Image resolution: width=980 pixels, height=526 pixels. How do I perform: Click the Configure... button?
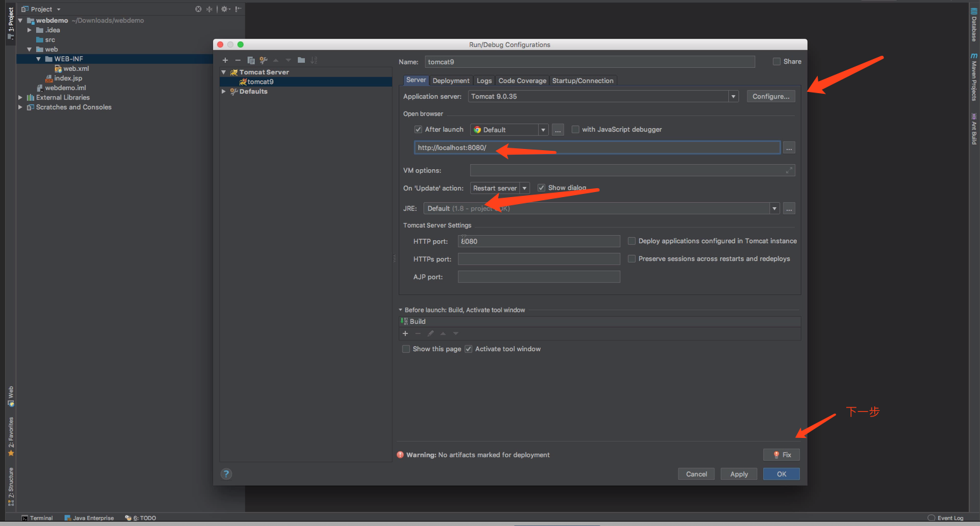(x=771, y=96)
